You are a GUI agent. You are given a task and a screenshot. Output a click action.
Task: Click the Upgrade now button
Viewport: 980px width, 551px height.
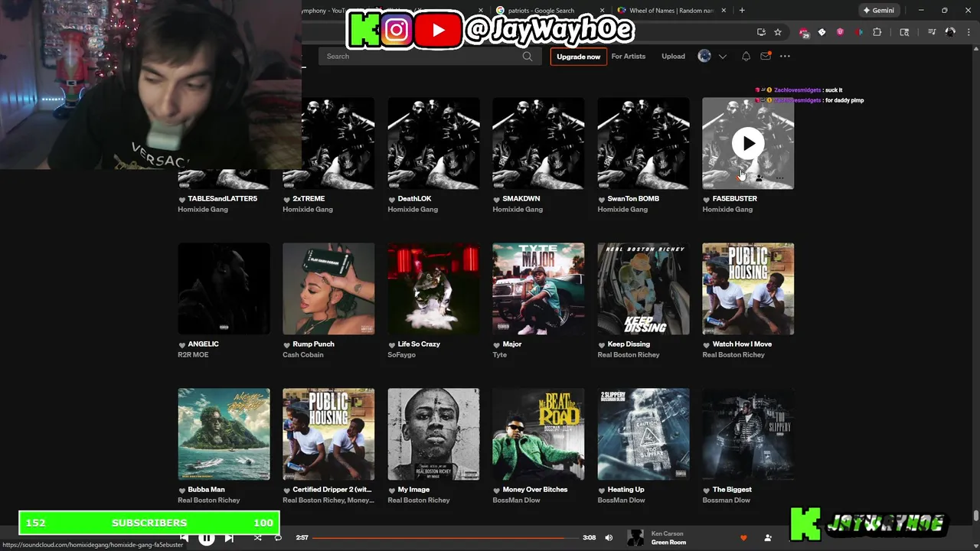tap(578, 56)
